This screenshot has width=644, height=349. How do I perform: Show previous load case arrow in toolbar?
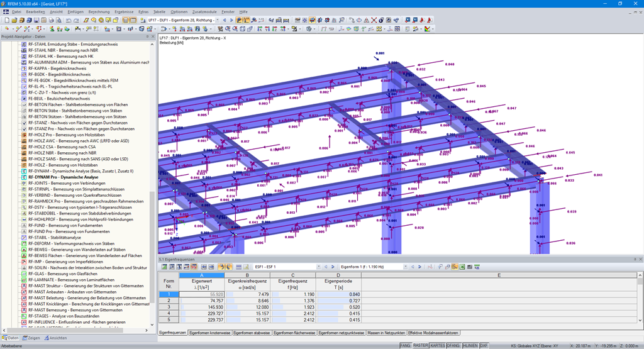[x=225, y=19]
